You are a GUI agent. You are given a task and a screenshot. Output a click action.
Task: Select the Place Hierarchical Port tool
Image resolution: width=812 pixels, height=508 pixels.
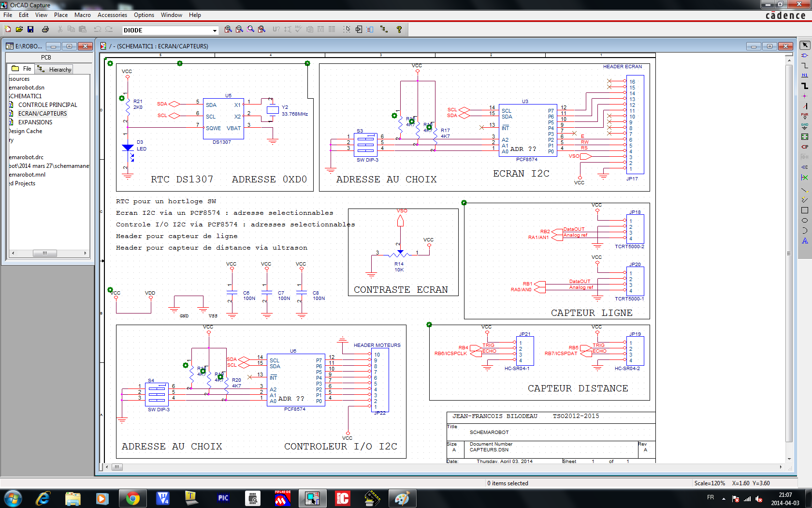[805, 147]
